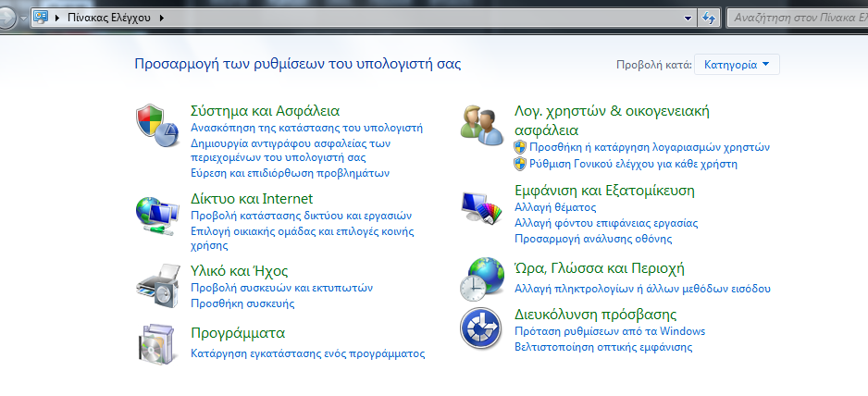
Task: Expand the arrow after Πίνακας Ελέγχου breadcrumb
Action: (x=162, y=18)
